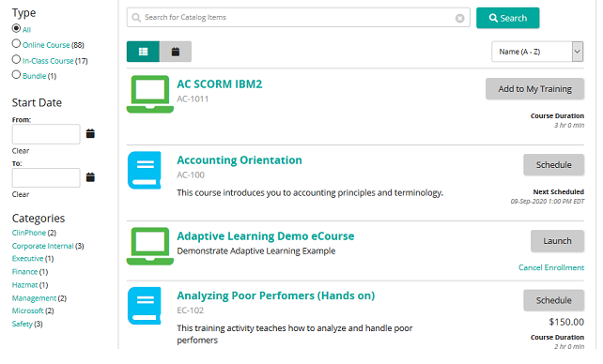Filter by Hazmat category
Viewport: 603px width, 364px height.
point(25,285)
